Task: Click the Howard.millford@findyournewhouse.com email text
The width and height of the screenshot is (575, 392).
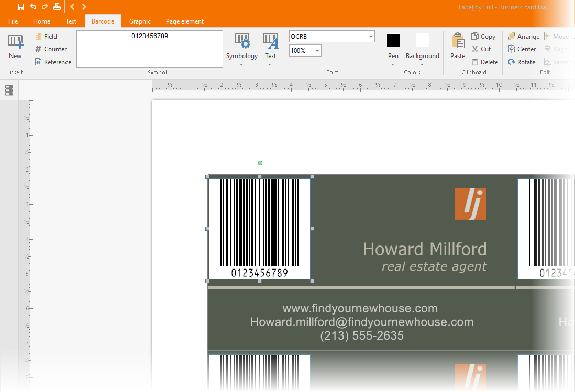Action: pyautogui.click(x=362, y=322)
